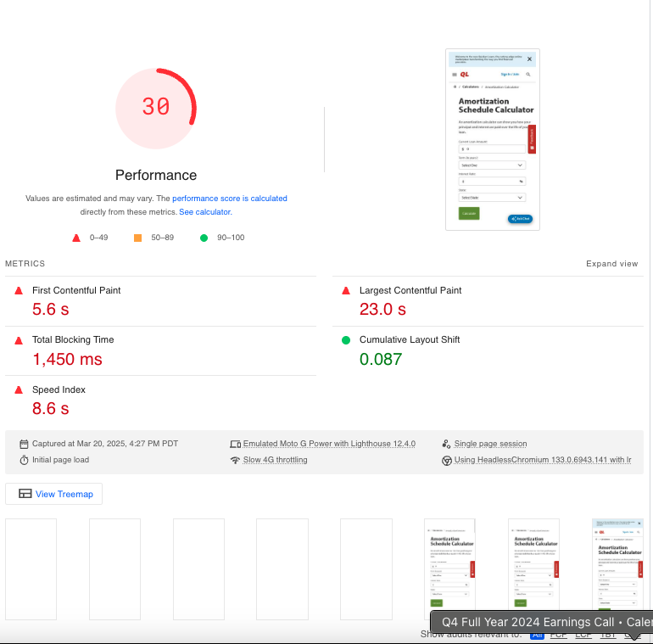The width and height of the screenshot is (653, 644).
Task: Click the device icon beside Emulated Moto G Power
Action: (x=235, y=444)
